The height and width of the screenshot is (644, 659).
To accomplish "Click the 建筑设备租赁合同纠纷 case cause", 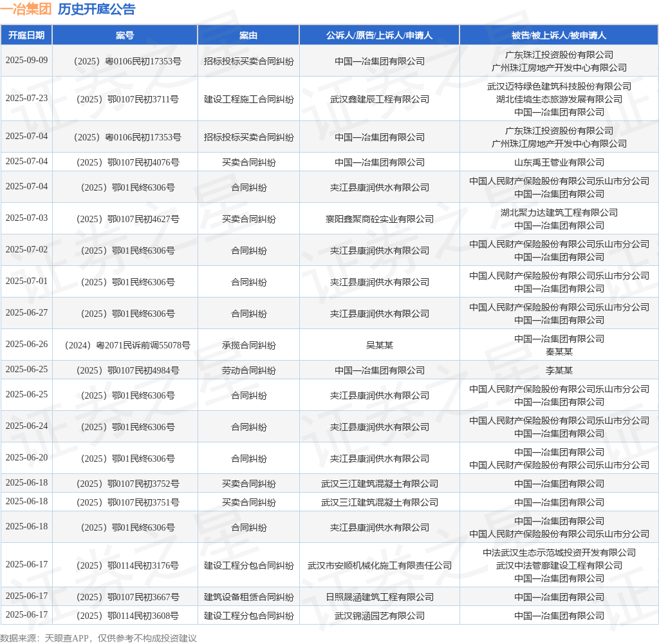I will (x=249, y=597).
